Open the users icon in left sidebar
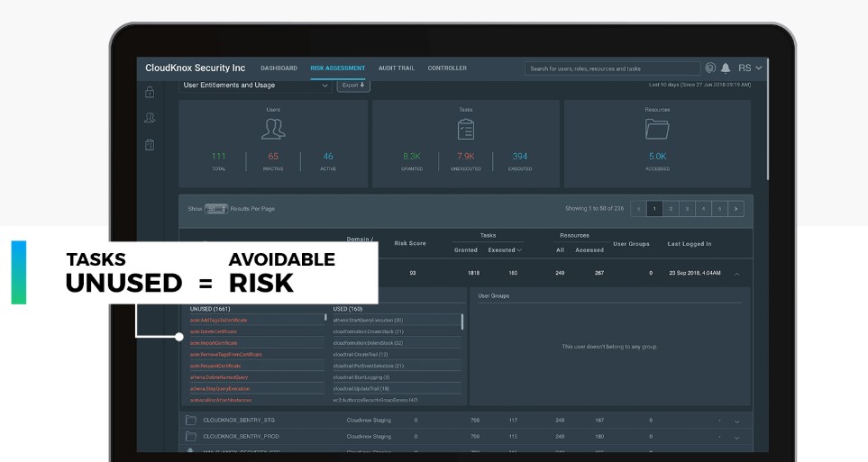This screenshot has width=868, height=462. (x=150, y=117)
